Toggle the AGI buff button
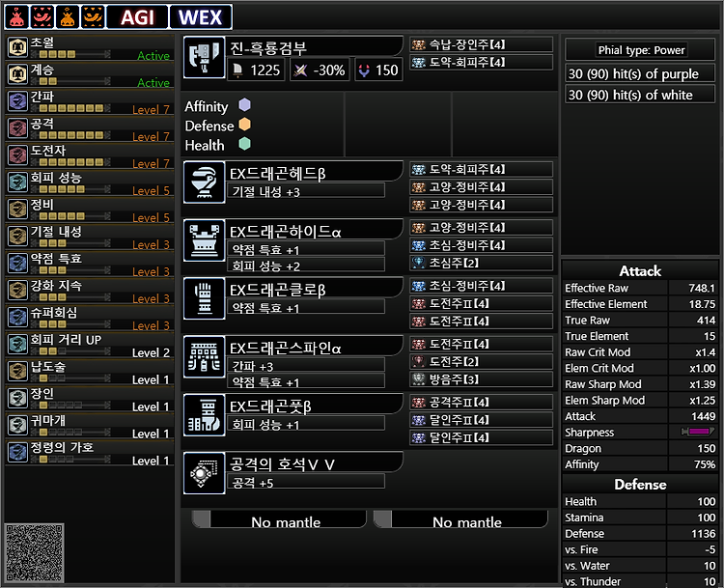This screenshot has width=724, height=588. point(137,17)
